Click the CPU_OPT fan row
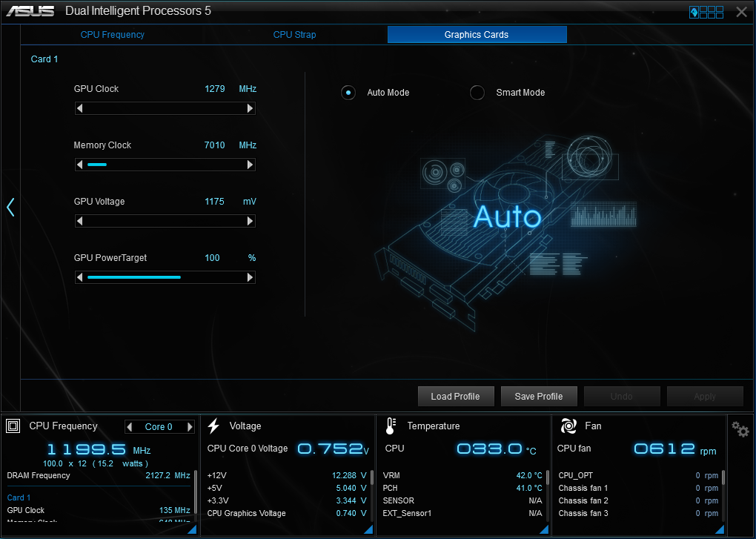The width and height of the screenshot is (756, 539). click(638, 475)
